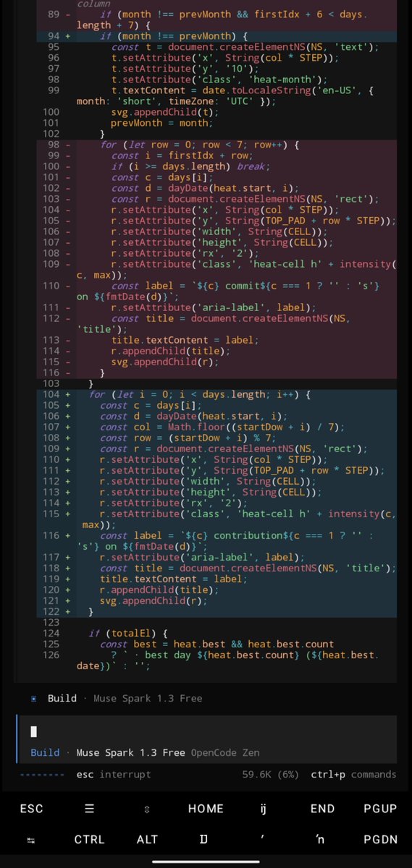412x868 pixels.
Task: Click added line 116 with the 'contribution' label template
Action: (x=216, y=541)
